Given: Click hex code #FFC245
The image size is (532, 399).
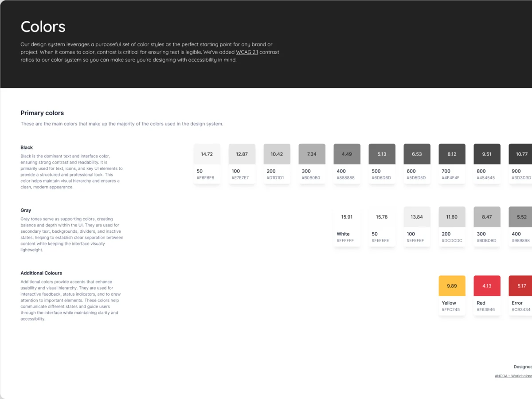Looking at the screenshot, I should click(x=451, y=309).
